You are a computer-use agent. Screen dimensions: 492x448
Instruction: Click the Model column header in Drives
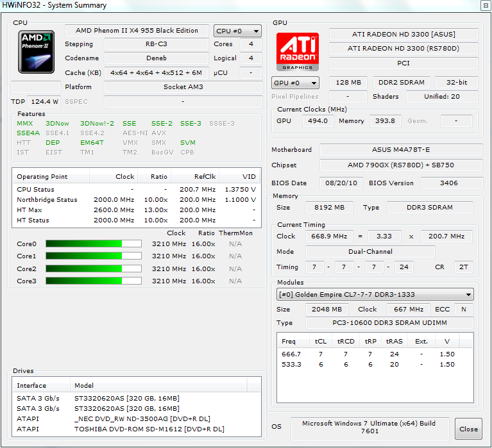click(x=159, y=386)
